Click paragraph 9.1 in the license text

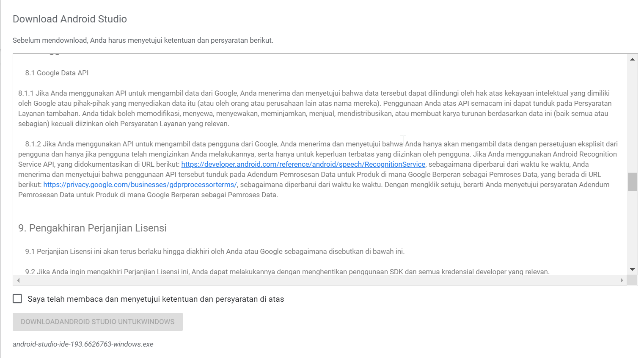click(x=211, y=251)
